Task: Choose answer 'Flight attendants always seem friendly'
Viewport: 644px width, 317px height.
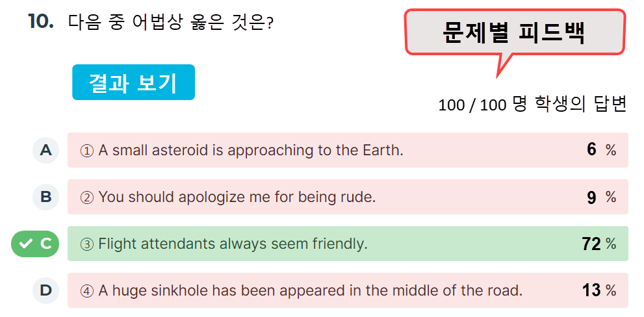Action: pyautogui.click(x=348, y=244)
